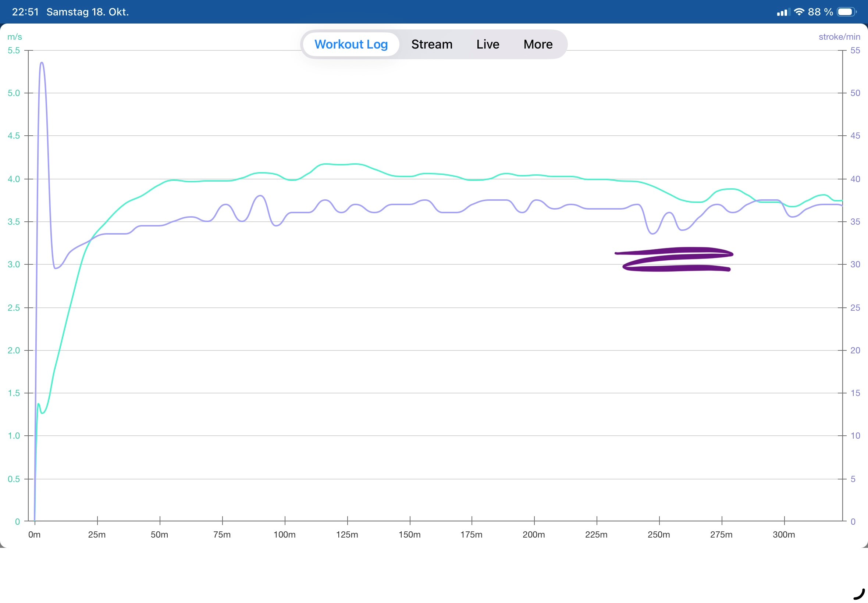Image resolution: width=868 pixels, height=603 pixels.
Task: Tap the clock time 22:51 in status bar
Action: 25,12
